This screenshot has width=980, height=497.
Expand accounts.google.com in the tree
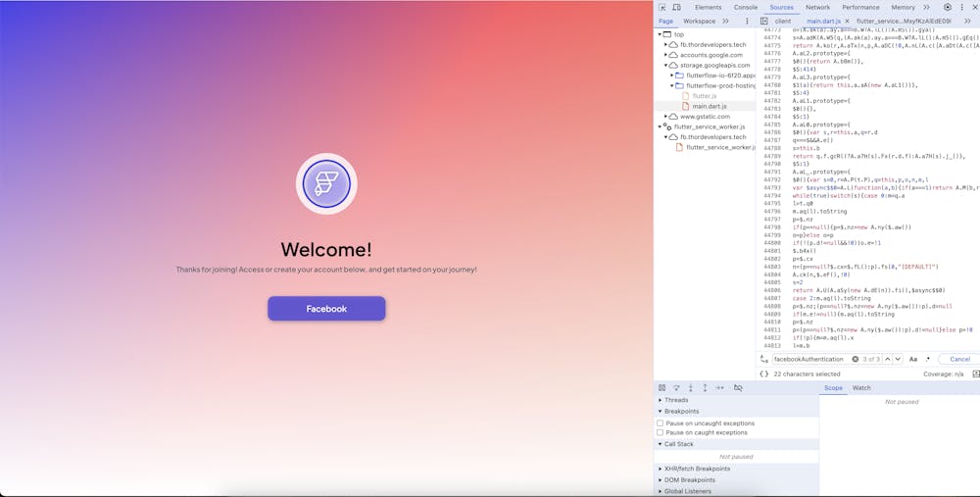[x=666, y=55]
